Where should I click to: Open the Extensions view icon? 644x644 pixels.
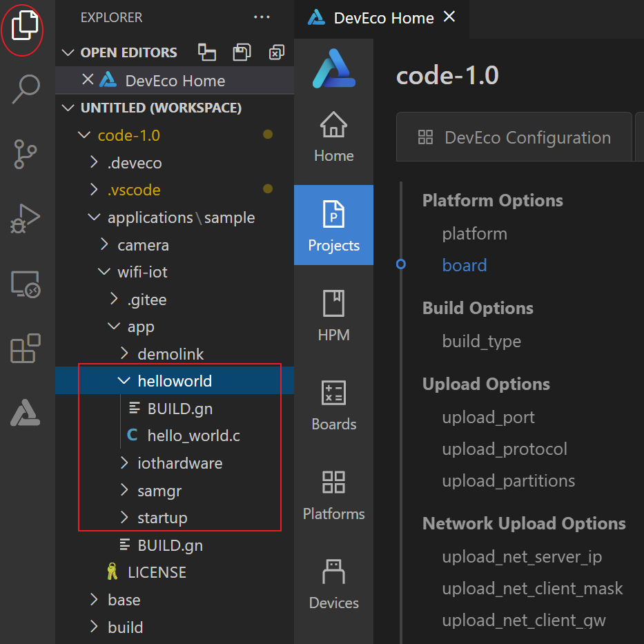(x=26, y=348)
